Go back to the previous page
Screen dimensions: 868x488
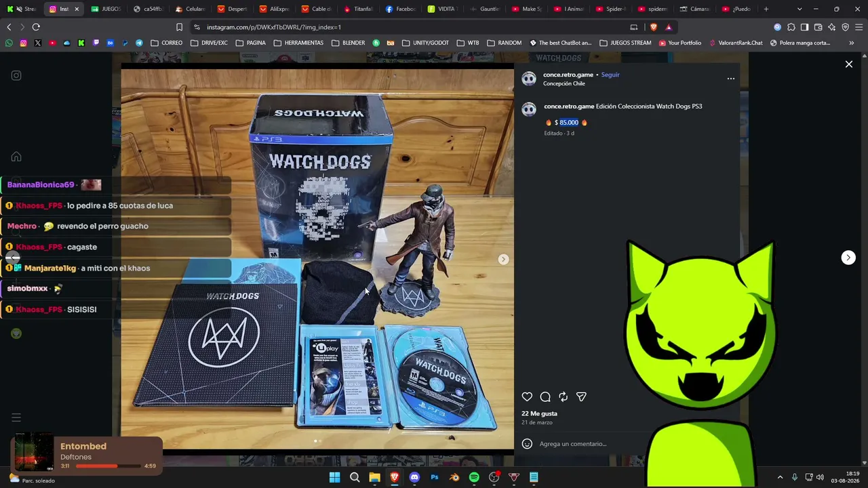[x=9, y=27]
